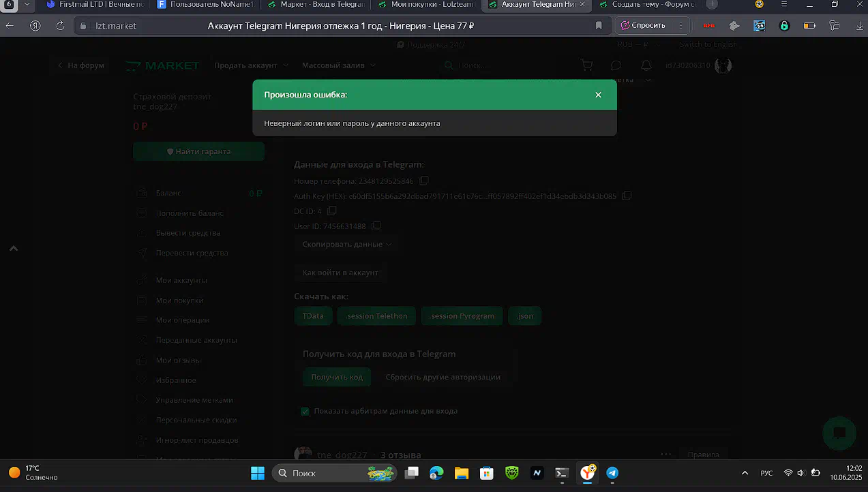Copy the DC ID value
Viewport: 868px width, 492px height.
coord(332,211)
